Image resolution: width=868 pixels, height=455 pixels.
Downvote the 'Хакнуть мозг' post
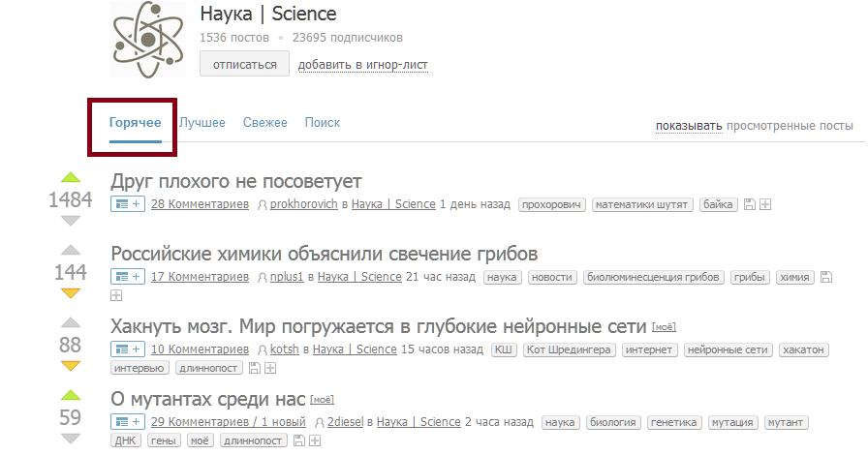(71, 366)
